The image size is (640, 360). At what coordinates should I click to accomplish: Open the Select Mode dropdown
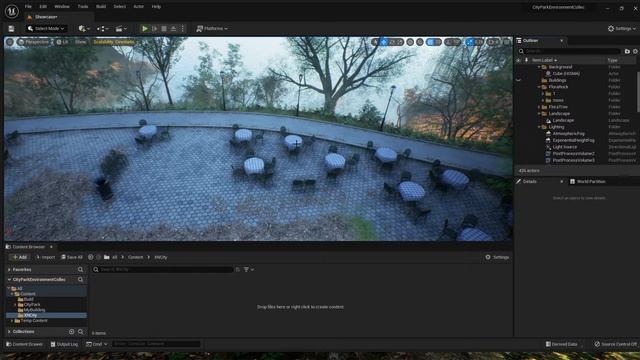pyautogui.click(x=46, y=29)
